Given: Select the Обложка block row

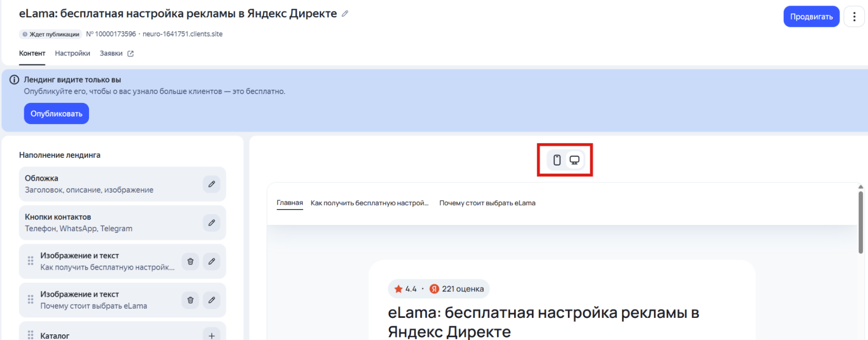Looking at the screenshot, I should [122, 184].
